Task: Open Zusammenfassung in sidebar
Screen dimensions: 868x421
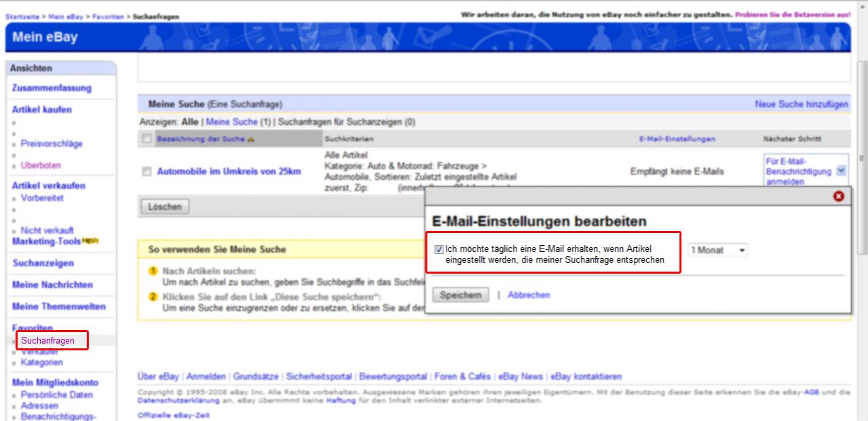Action: [52, 88]
